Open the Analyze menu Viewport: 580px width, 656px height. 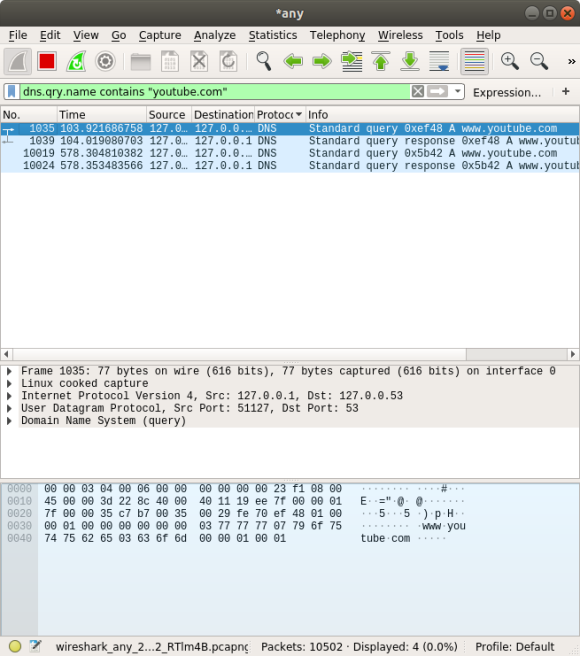(x=215, y=35)
